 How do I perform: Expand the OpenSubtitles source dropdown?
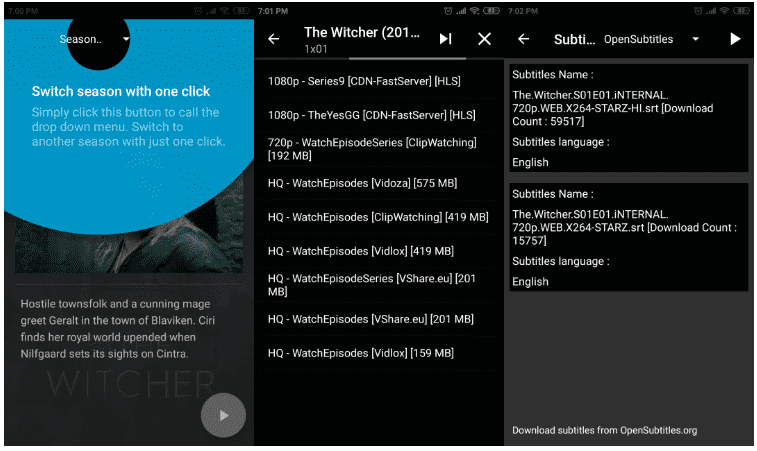650,39
